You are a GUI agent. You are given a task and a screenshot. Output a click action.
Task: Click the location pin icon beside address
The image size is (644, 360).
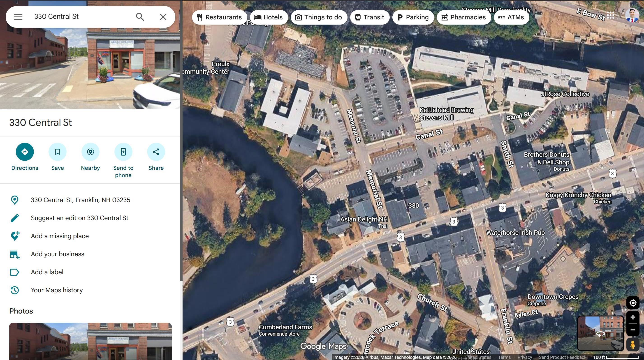click(15, 200)
